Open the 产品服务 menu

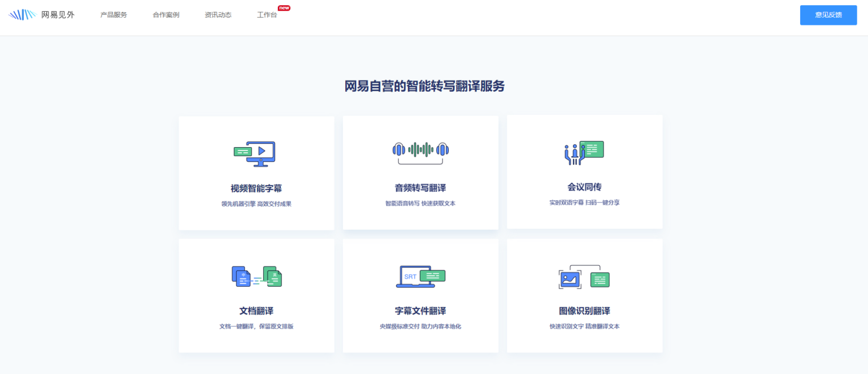point(113,15)
